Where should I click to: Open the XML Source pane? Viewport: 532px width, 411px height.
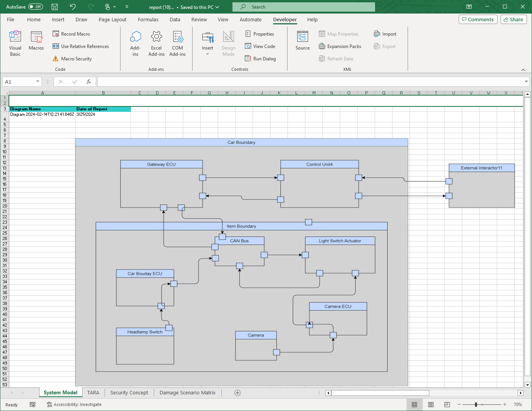pyautogui.click(x=302, y=41)
